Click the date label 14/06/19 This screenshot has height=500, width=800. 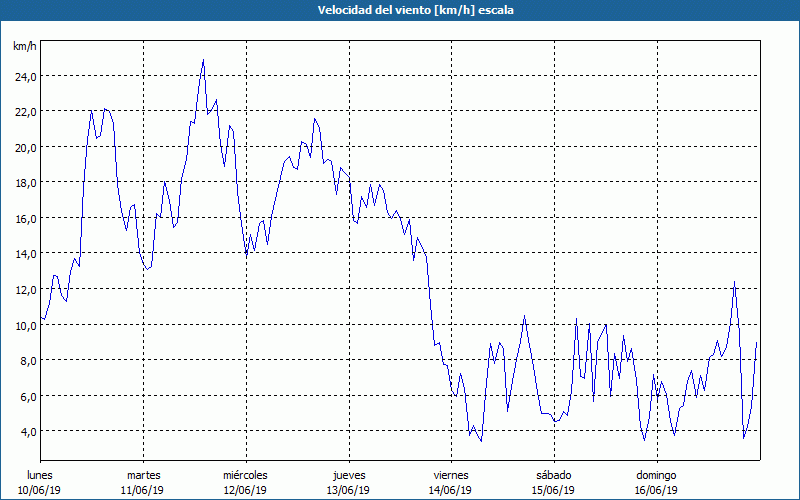point(451,490)
